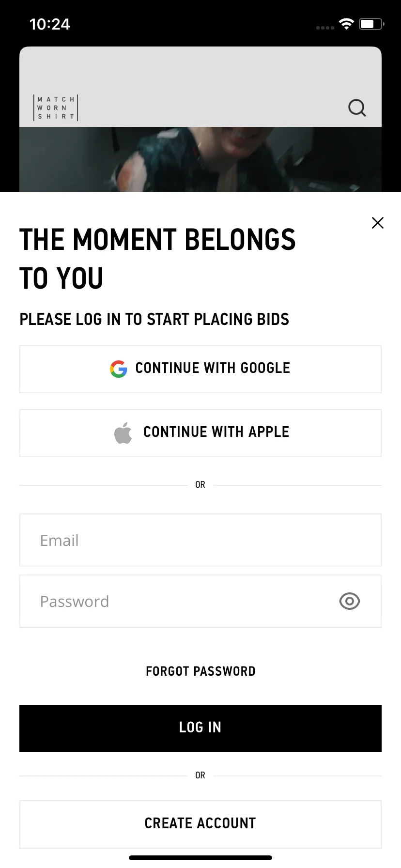Click the colorful Google G logo
Screen dimensions: 401x868
click(119, 369)
